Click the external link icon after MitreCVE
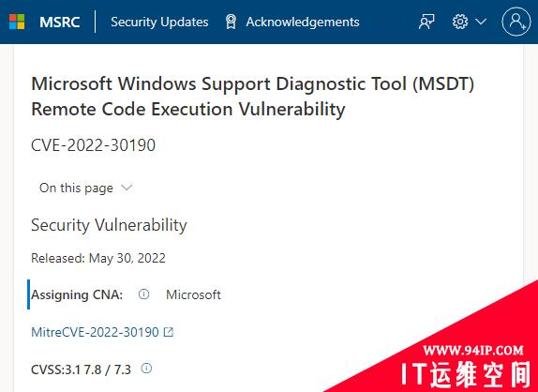The height and width of the screenshot is (392, 538). tap(169, 332)
